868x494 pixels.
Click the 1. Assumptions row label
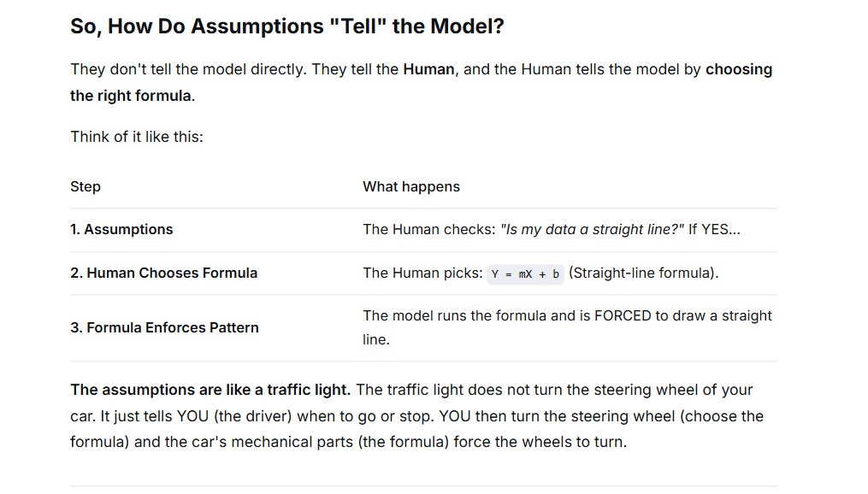point(121,230)
